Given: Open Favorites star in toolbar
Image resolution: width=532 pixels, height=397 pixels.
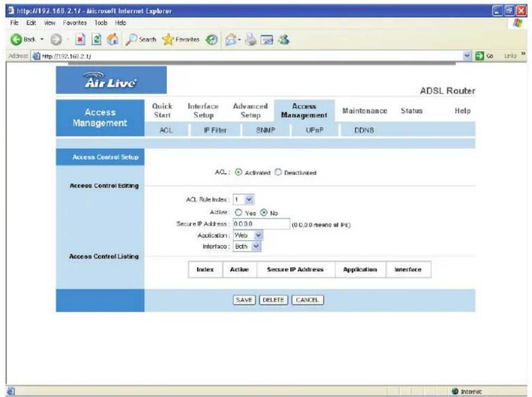Looking at the screenshot, I should (x=168, y=40).
